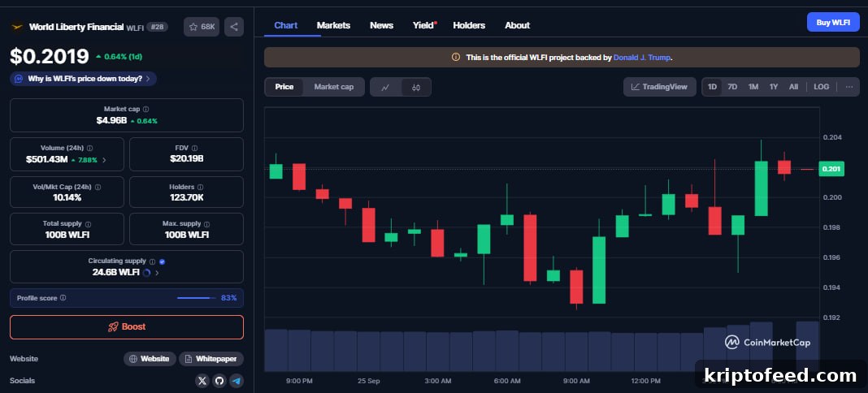The width and height of the screenshot is (868, 393).
Task: Set chart range to All
Action: tap(793, 87)
